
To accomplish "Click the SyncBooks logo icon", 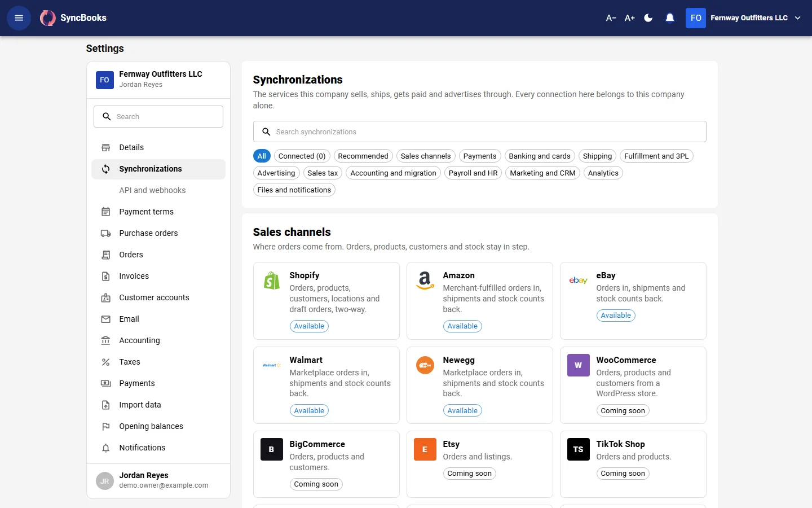I will pyautogui.click(x=48, y=18).
